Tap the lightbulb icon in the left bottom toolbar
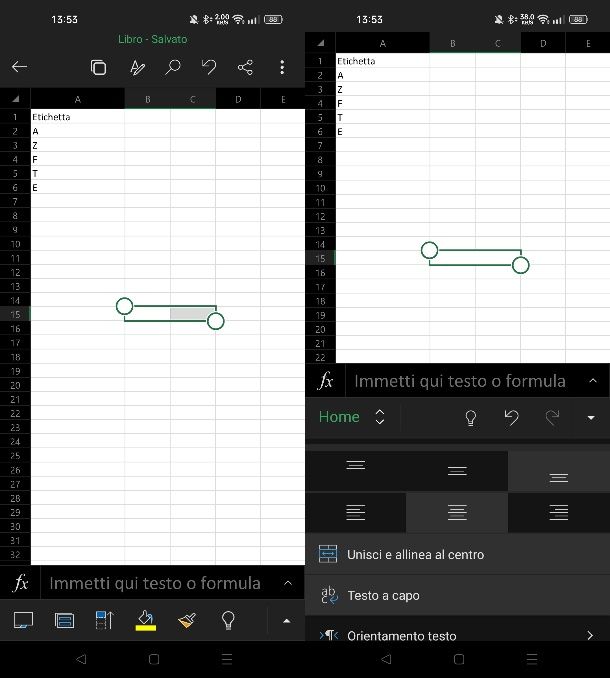This screenshot has height=678, width=610. tap(228, 620)
